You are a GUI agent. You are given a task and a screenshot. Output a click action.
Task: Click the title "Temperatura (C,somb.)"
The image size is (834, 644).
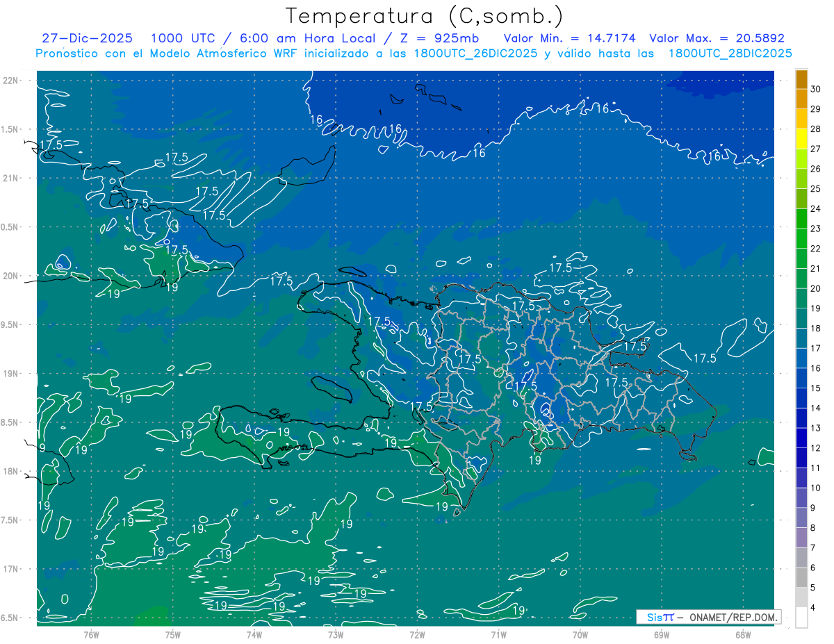[x=424, y=16]
